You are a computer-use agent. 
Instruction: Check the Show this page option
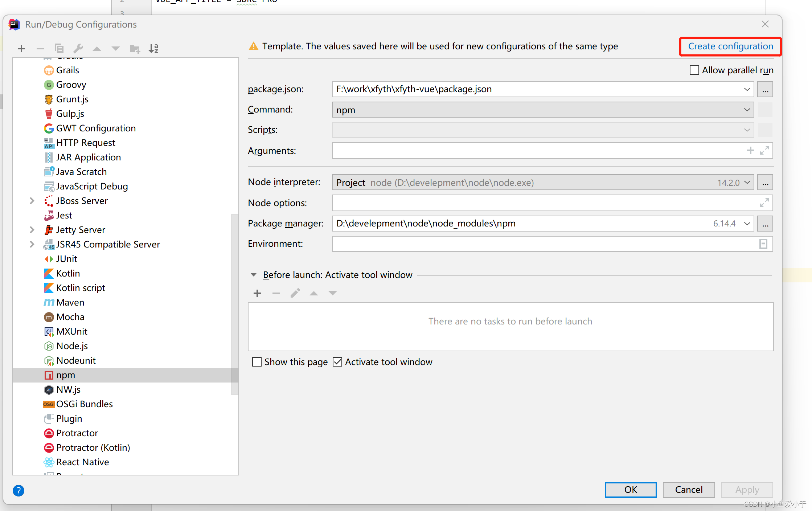coord(257,362)
